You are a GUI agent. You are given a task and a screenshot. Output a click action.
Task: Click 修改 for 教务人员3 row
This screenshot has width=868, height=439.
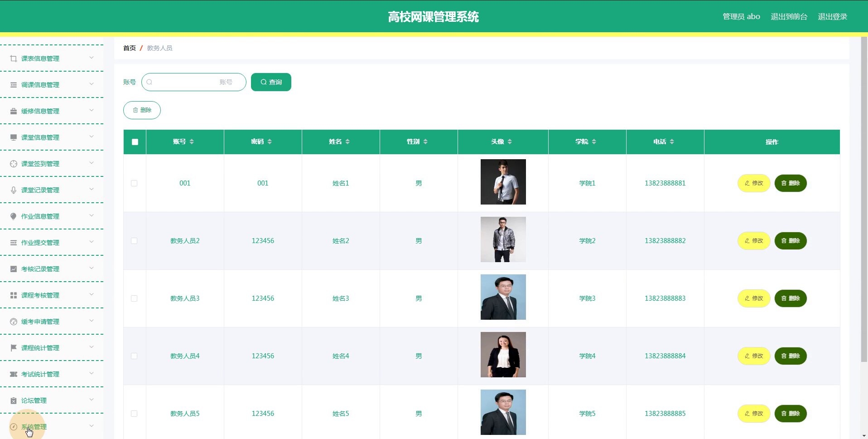click(x=754, y=298)
